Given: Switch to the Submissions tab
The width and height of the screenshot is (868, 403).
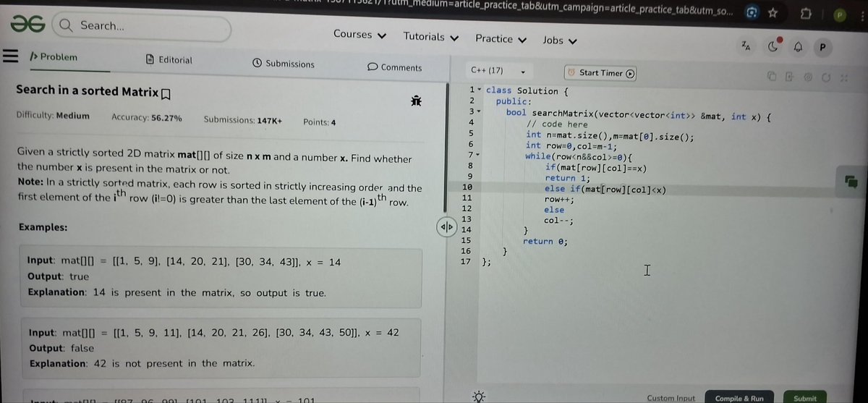Looking at the screenshot, I should click(283, 64).
